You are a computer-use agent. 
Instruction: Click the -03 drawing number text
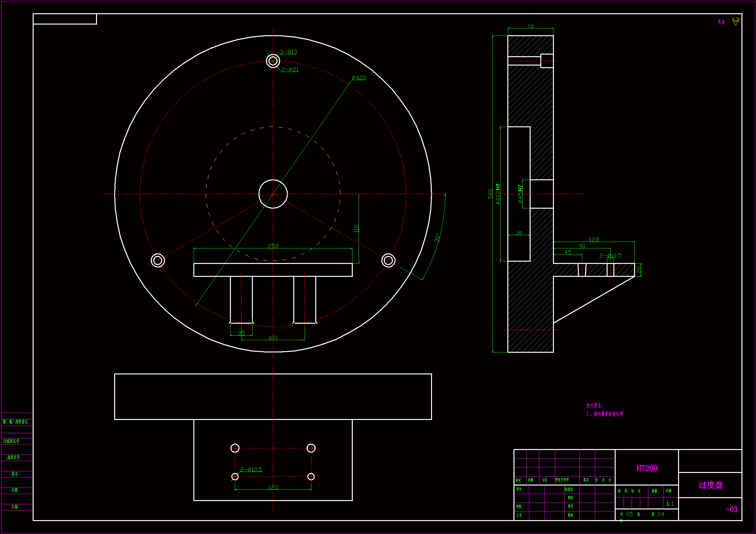point(731,509)
